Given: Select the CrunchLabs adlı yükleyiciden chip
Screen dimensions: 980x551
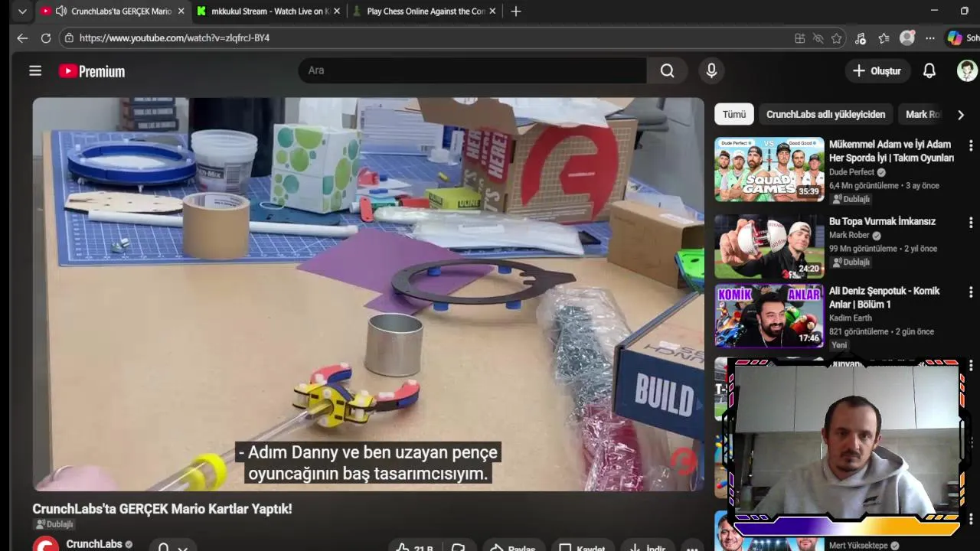Looking at the screenshot, I should (x=825, y=114).
